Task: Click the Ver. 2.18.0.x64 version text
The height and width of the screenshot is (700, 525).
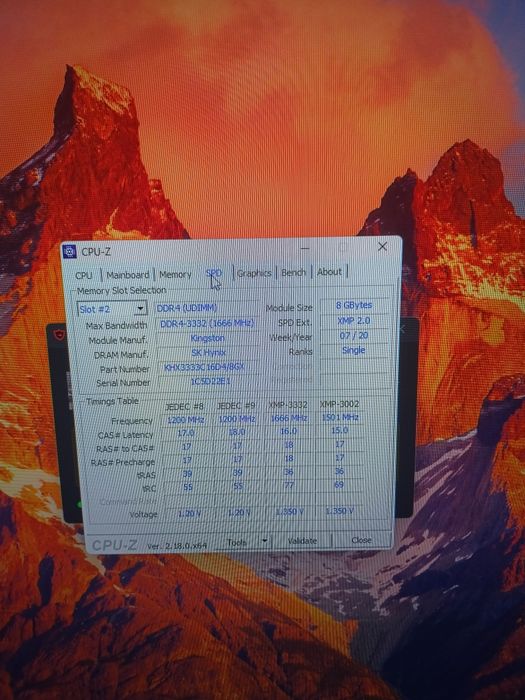Action: tap(176, 546)
